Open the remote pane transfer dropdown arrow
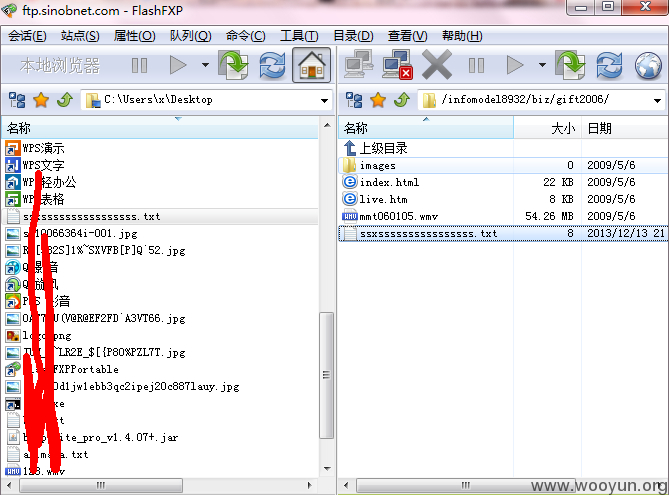Screen dimensions: 669x495 coord(542,65)
